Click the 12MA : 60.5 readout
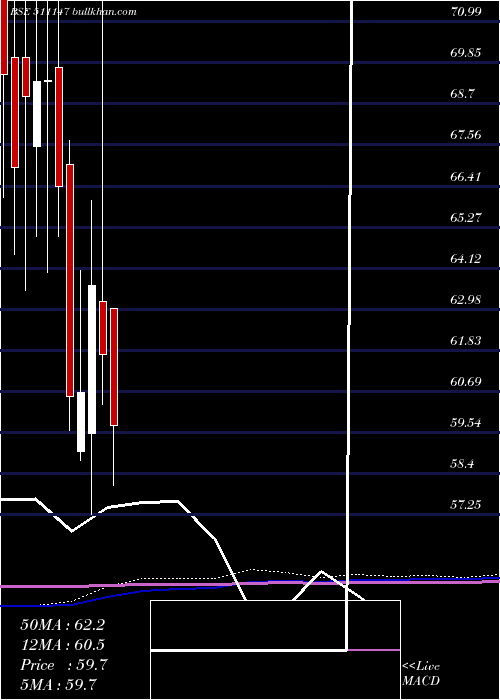The width and height of the screenshot is (500, 700). (x=62, y=645)
